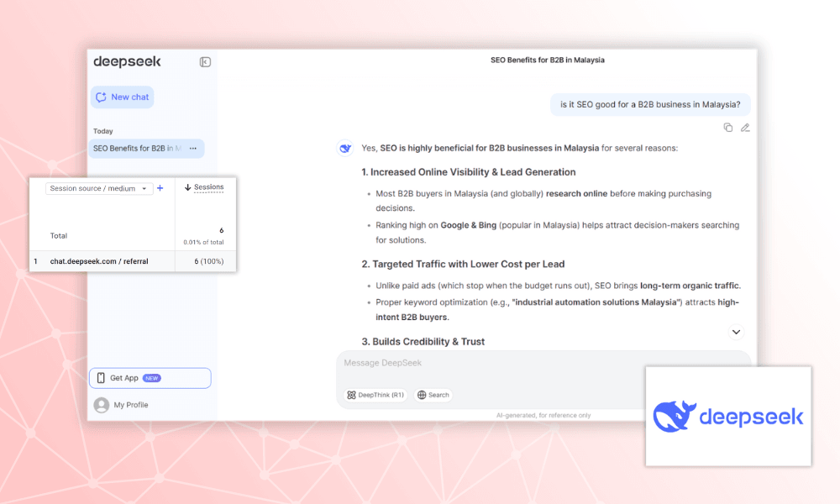Focus the Message DeepSeek input field

click(x=538, y=364)
